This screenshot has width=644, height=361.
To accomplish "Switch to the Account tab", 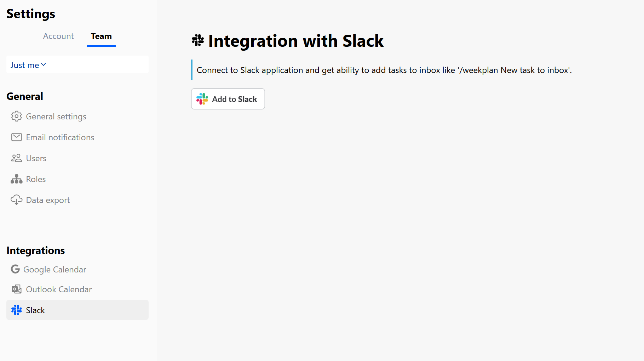I will click(x=58, y=36).
